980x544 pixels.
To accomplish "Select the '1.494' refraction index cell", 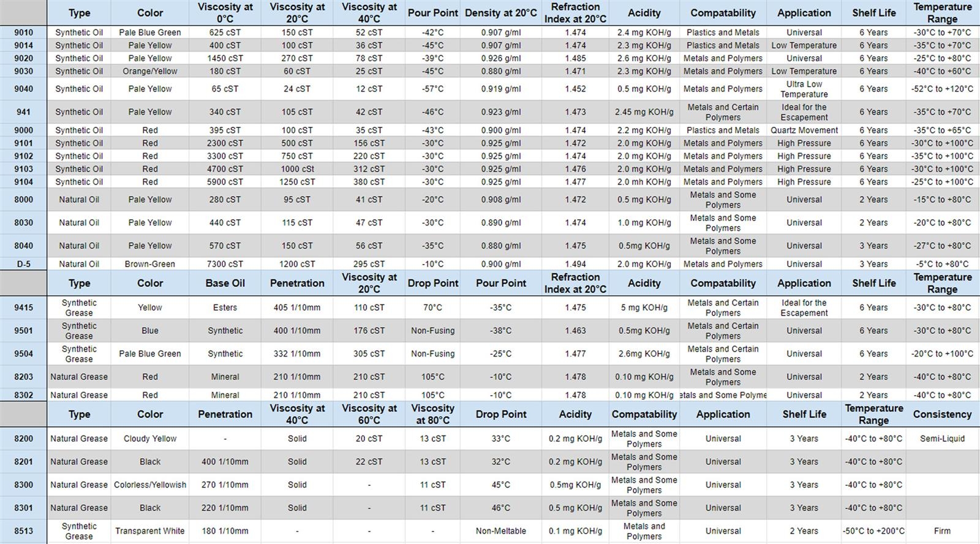I will pos(575,264).
